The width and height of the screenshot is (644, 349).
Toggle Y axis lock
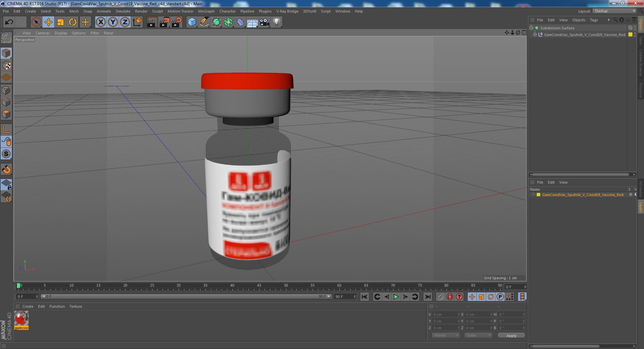click(x=113, y=22)
